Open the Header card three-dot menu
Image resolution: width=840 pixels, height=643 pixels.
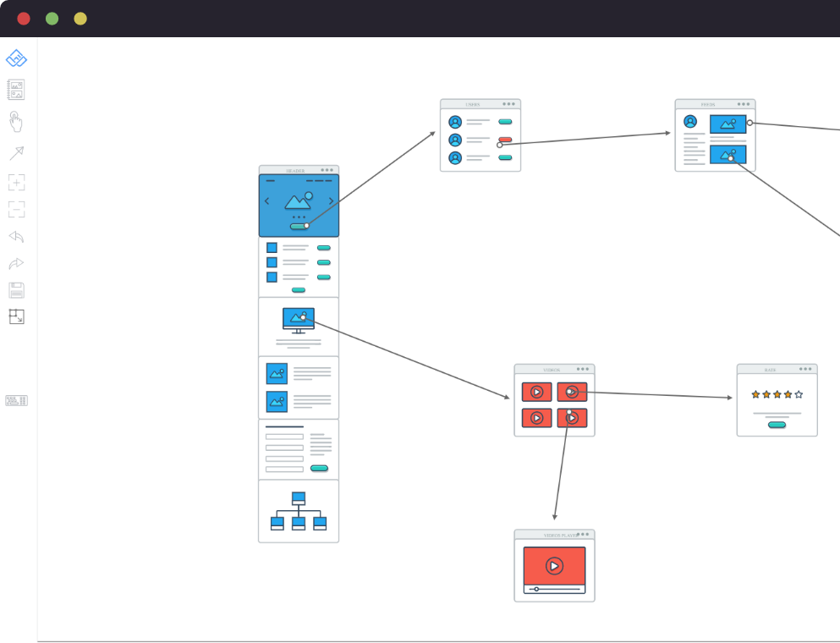327,170
